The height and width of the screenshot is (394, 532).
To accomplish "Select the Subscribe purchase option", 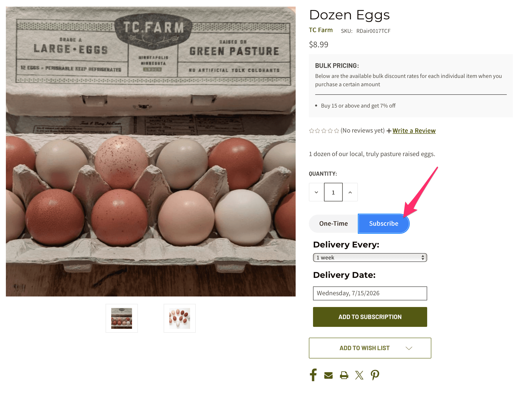I will tap(384, 223).
